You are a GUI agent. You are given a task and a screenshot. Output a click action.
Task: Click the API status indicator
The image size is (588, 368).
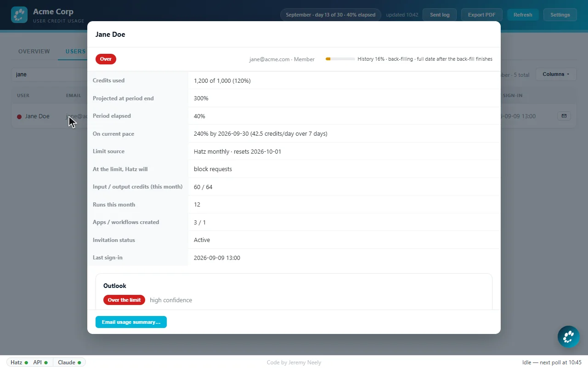click(40, 362)
